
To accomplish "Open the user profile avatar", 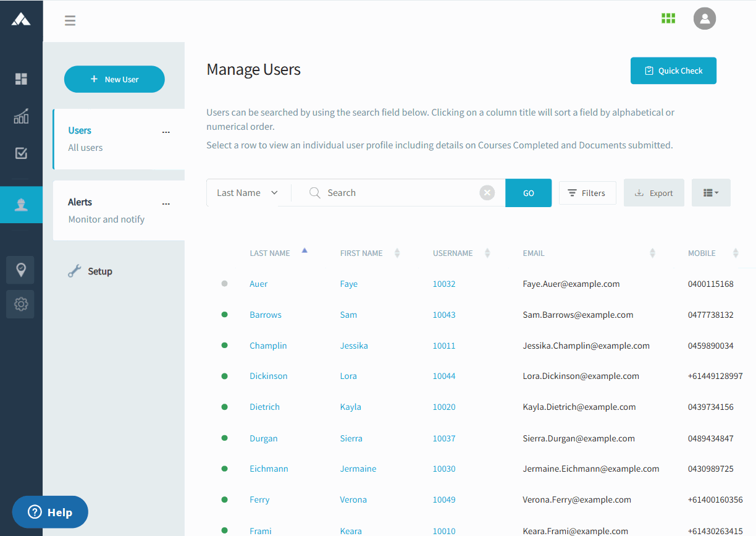I will pyautogui.click(x=704, y=19).
